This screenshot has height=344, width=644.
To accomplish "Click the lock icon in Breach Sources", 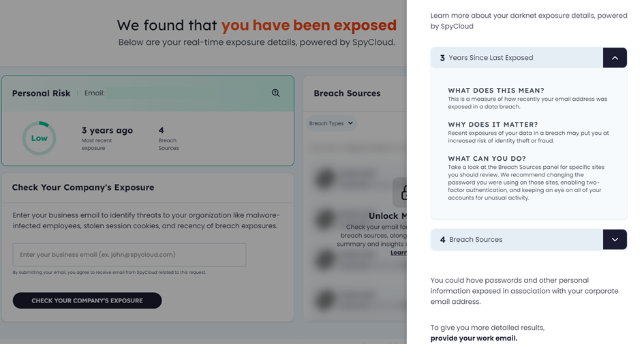I will (401, 193).
